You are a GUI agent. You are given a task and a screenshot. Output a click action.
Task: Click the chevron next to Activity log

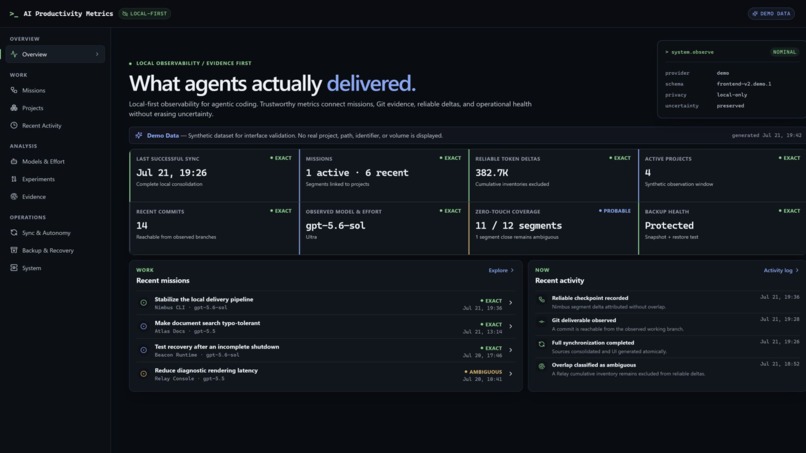[x=797, y=270]
